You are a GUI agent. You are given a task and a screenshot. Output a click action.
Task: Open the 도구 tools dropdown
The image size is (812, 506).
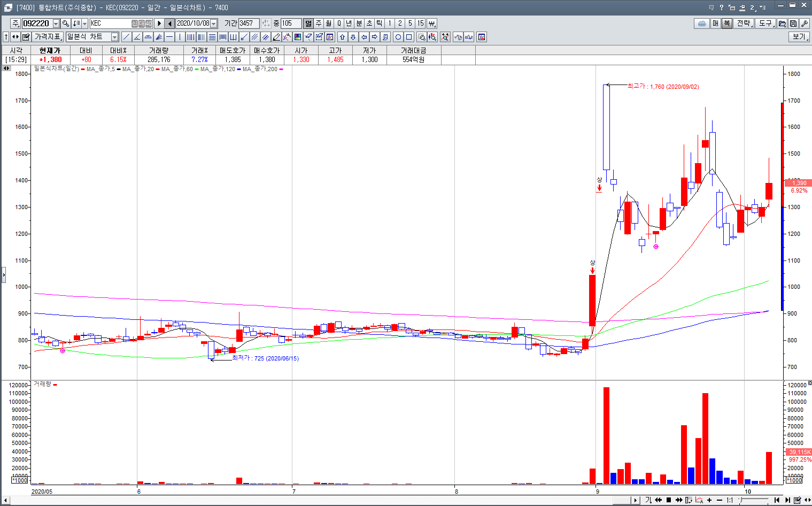click(766, 24)
